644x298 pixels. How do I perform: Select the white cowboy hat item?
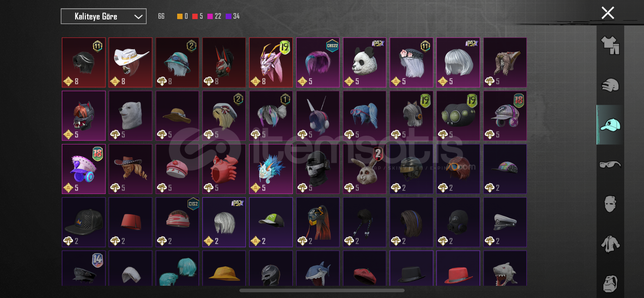[130, 62]
